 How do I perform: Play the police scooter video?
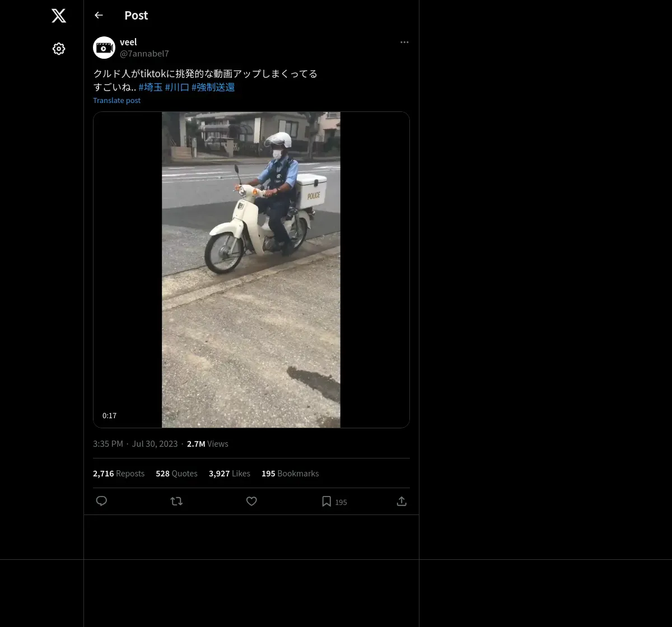click(x=251, y=270)
